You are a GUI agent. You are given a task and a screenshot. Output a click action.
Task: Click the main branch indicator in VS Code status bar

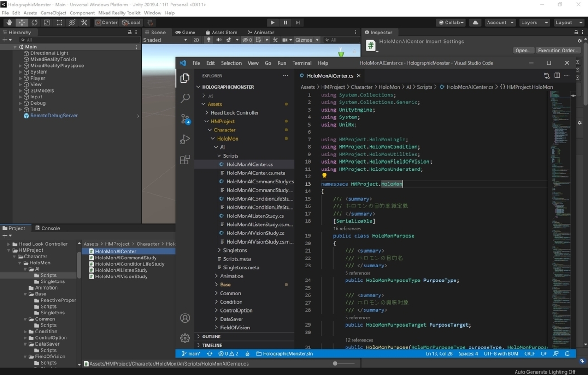click(x=191, y=353)
